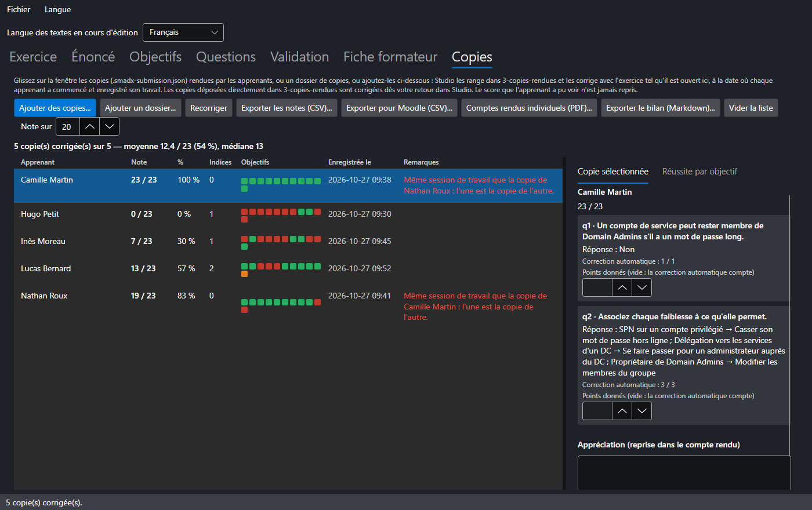Viewport: 812px width, 510px height.
Task: Increase q1 points with the up chevron
Action: (622, 287)
